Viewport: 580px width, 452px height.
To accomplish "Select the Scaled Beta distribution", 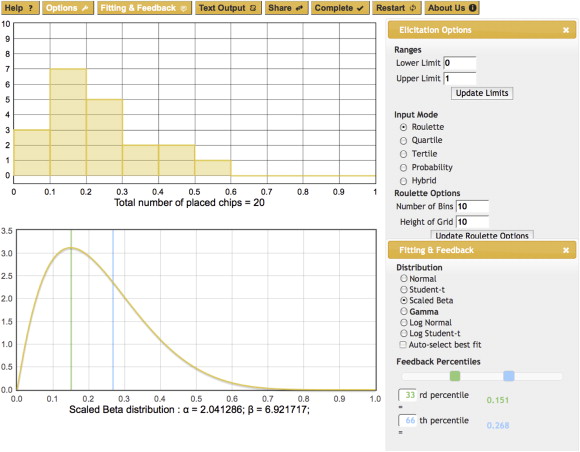I will point(404,300).
